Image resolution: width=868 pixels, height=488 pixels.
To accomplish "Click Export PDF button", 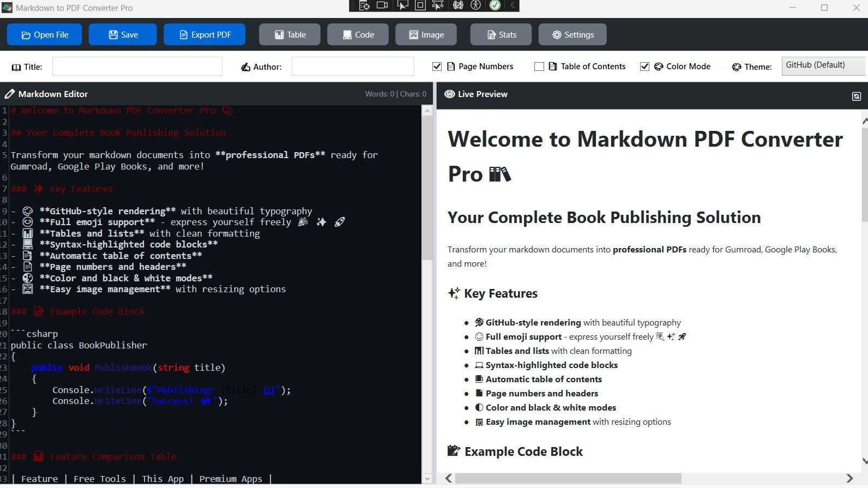I will point(204,34).
